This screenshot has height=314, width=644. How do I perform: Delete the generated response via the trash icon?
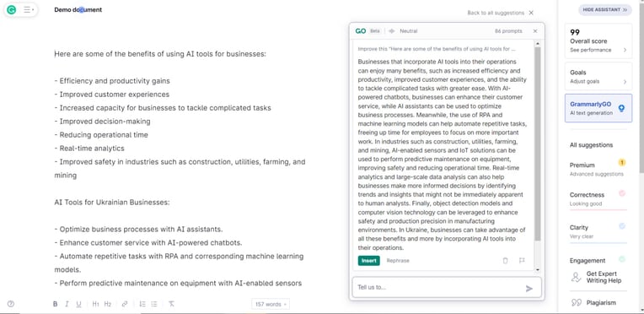(x=505, y=261)
